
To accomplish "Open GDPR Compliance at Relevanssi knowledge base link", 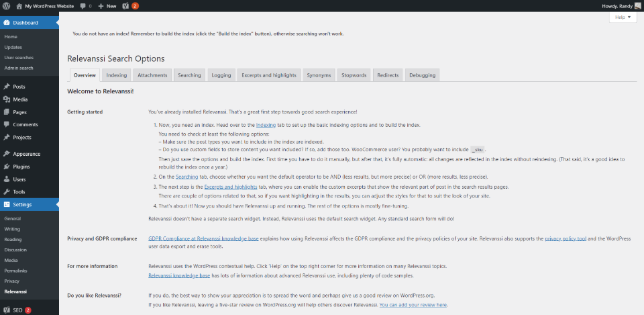I will 203,238.
